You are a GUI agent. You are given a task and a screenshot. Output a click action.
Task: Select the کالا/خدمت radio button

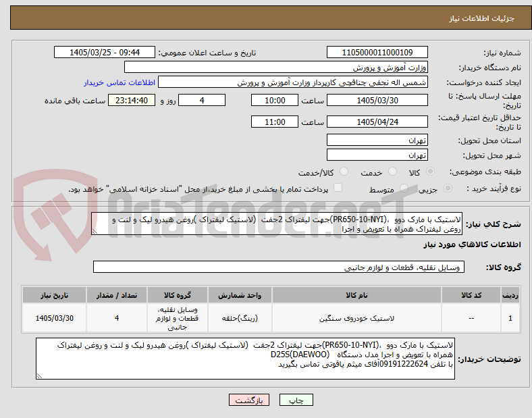(344, 172)
